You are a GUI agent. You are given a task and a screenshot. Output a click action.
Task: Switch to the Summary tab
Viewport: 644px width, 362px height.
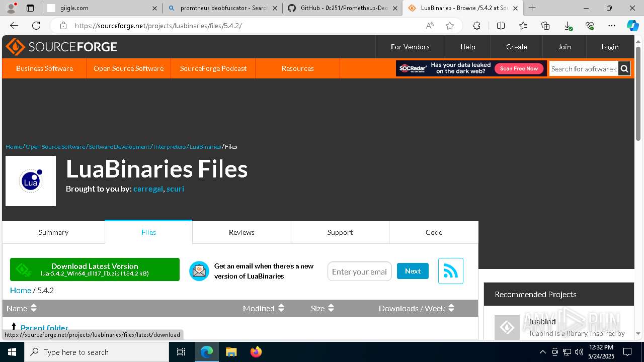pos(53,232)
